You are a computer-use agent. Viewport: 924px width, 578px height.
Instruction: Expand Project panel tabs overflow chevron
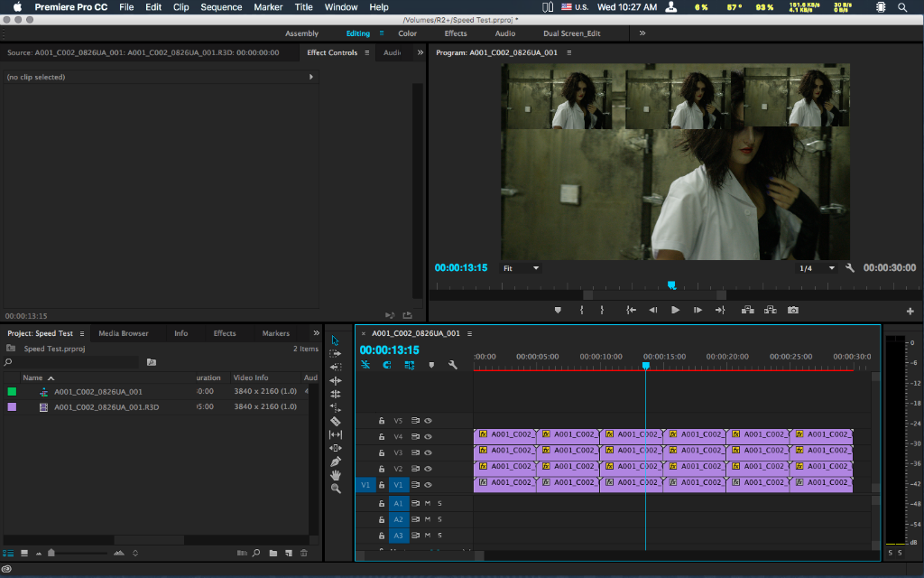click(317, 333)
